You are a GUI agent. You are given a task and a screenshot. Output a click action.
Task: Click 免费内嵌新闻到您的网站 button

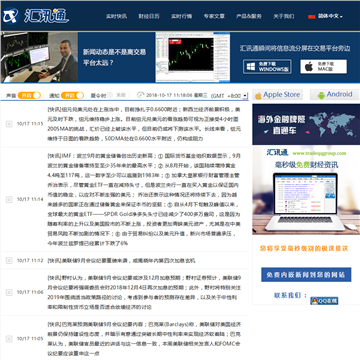pyautogui.click(x=306, y=275)
